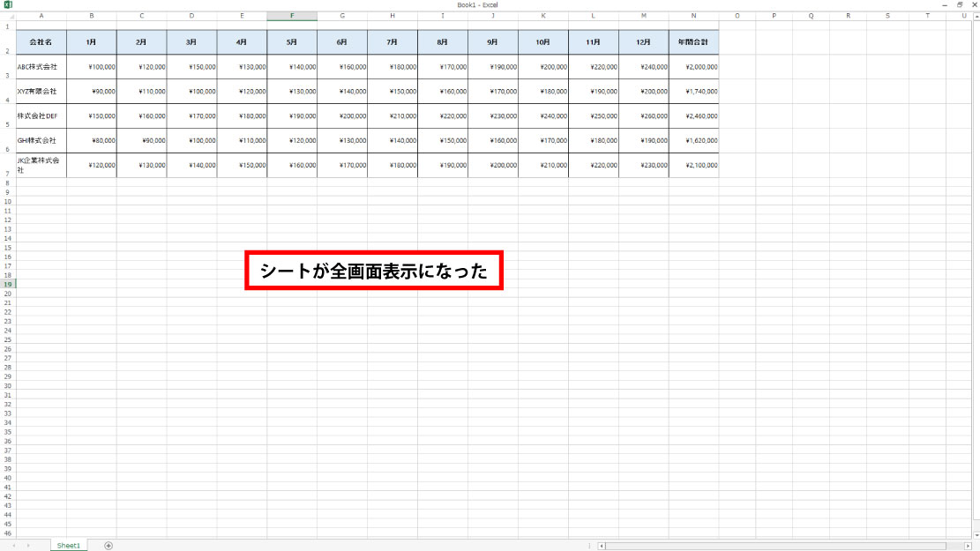Select the 12月 header cell
Image resolution: width=980 pixels, height=551 pixels.
644,41
